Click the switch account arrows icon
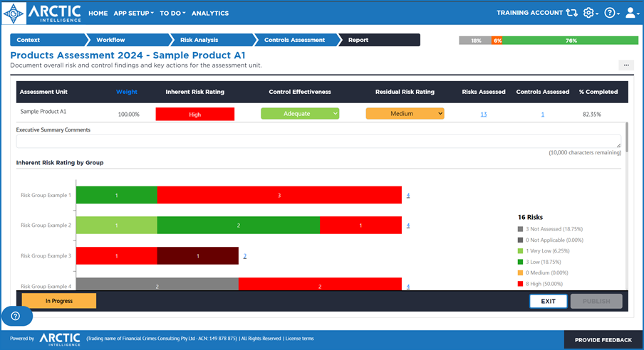 coord(571,13)
